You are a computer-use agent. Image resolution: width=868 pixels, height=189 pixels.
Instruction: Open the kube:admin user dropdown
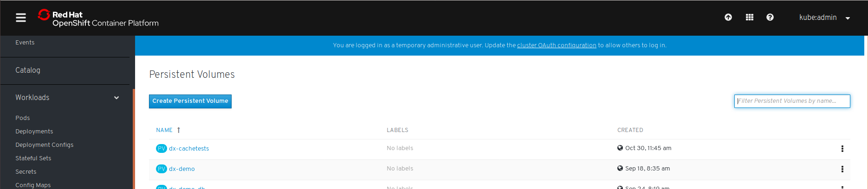tap(824, 18)
